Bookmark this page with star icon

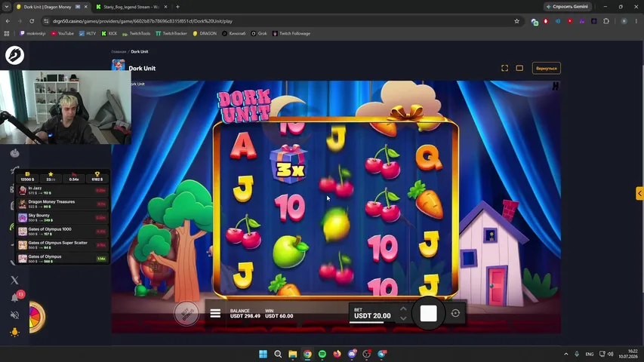click(x=516, y=21)
